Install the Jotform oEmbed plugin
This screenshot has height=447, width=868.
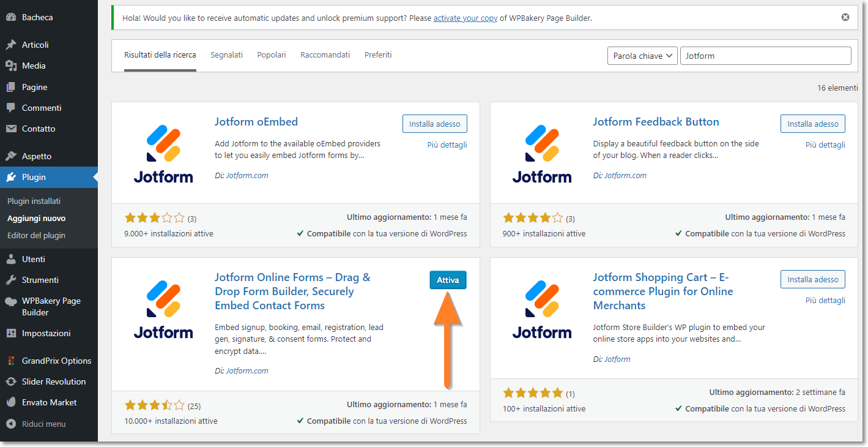434,124
